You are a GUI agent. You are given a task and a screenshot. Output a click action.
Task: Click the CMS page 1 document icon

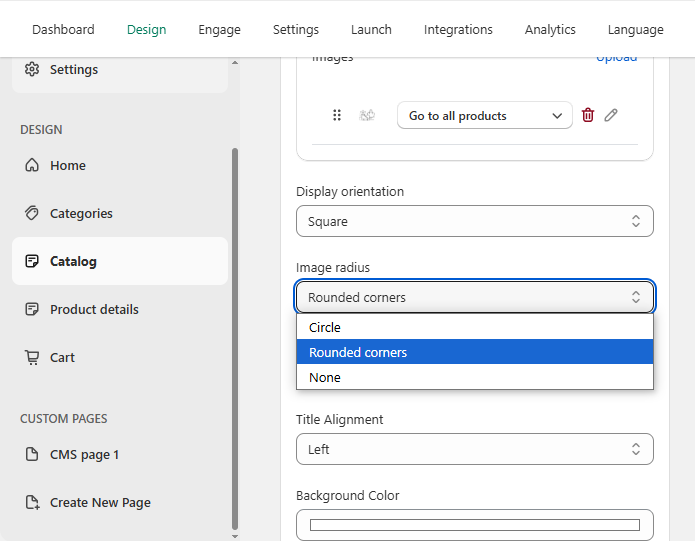[x=32, y=454]
